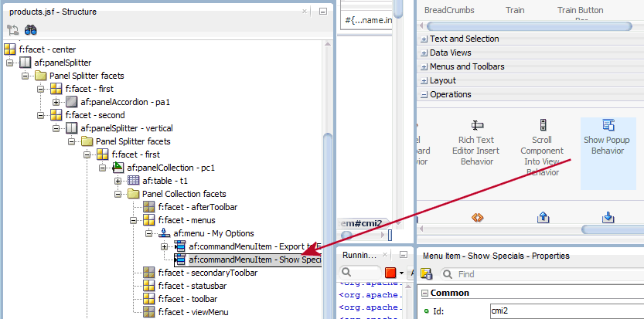
Task: Click the Running panel tab
Action: click(359, 256)
